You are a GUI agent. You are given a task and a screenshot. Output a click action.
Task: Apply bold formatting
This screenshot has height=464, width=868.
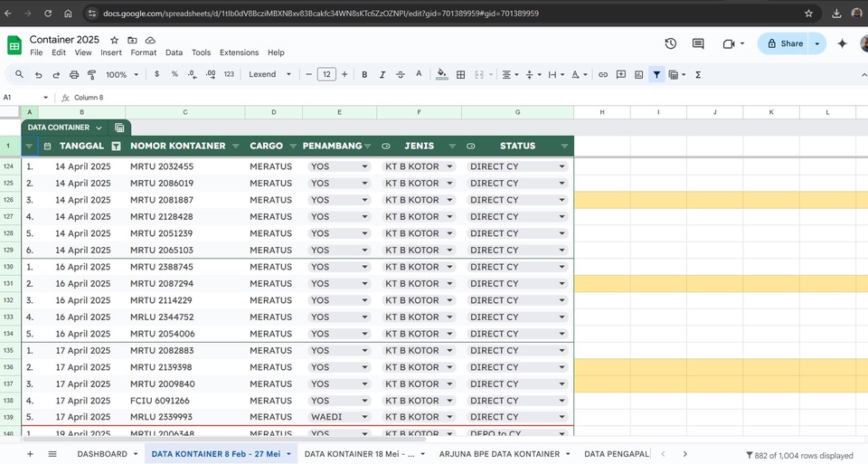click(x=364, y=75)
